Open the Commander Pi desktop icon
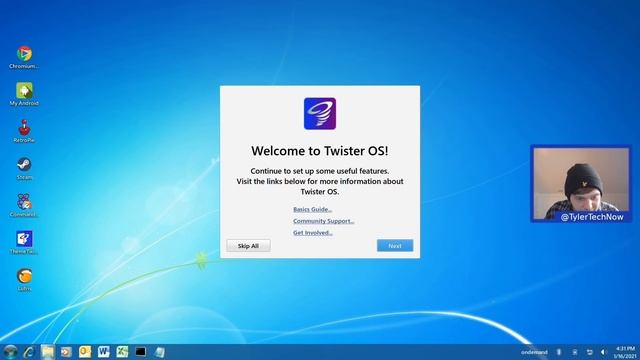The width and height of the screenshot is (640, 360). pos(24,205)
